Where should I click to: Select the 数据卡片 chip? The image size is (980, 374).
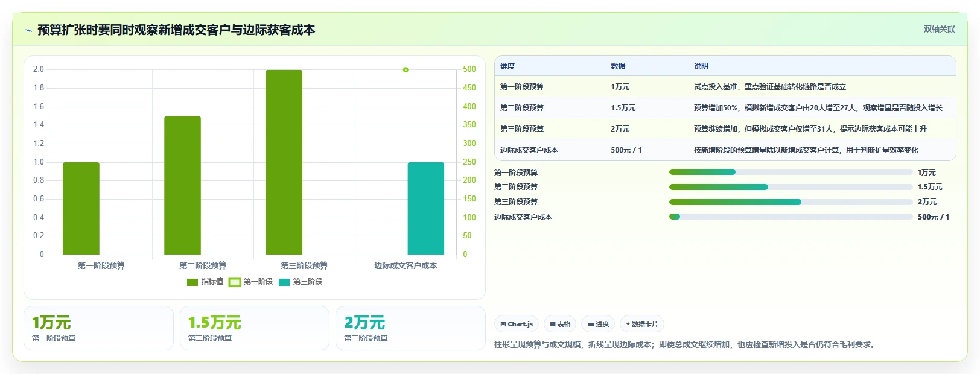coord(642,324)
